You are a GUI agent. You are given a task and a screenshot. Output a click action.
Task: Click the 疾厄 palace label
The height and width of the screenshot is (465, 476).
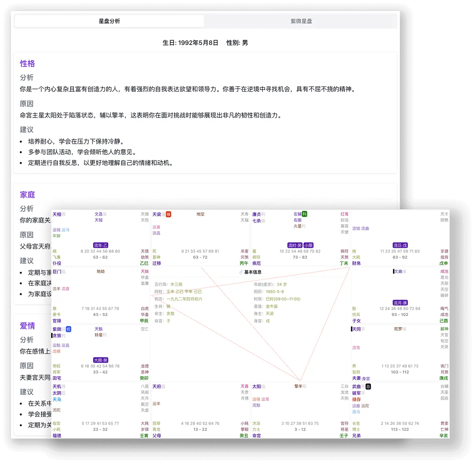pyautogui.click(x=256, y=263)
